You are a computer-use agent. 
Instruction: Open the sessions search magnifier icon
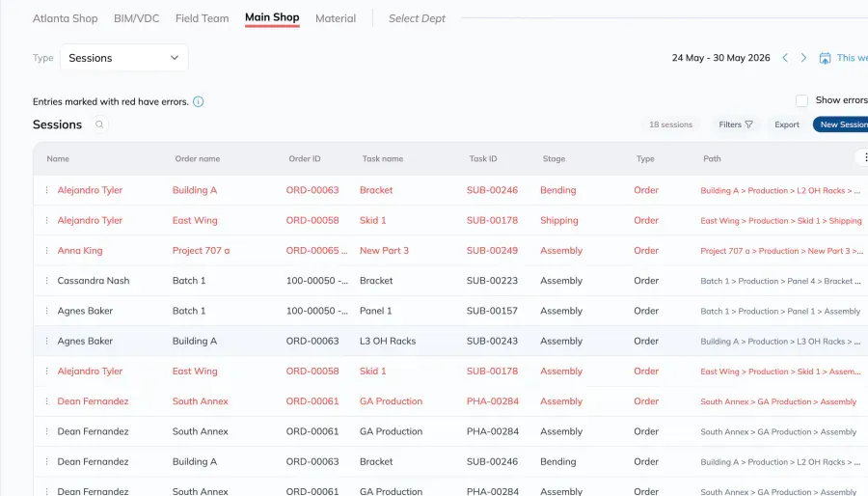[99, 124]
